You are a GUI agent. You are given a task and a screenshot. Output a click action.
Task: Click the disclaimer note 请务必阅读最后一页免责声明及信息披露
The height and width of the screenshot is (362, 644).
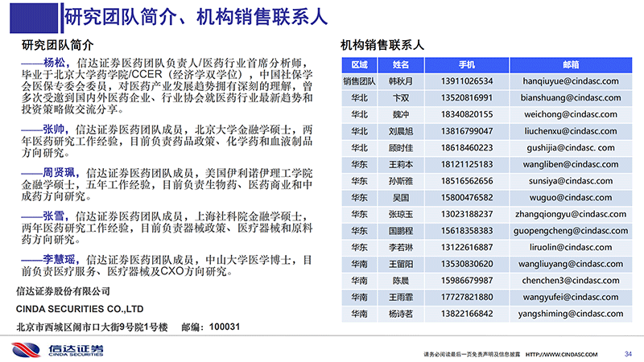point(472,354)
